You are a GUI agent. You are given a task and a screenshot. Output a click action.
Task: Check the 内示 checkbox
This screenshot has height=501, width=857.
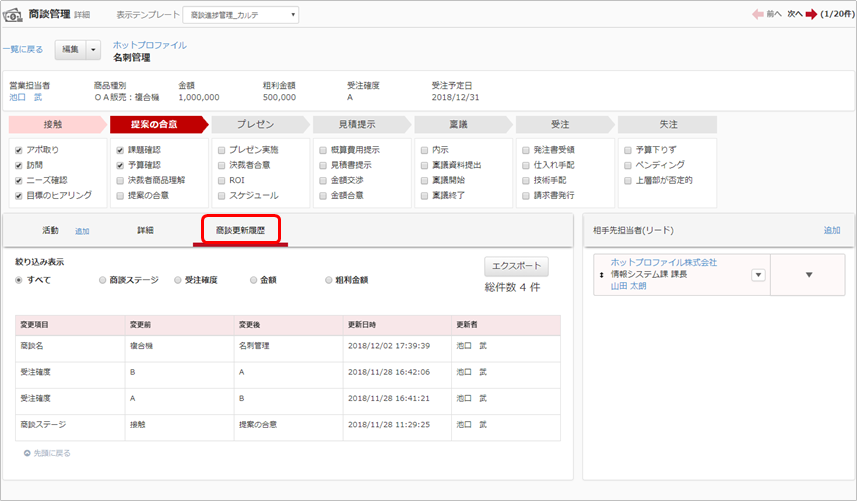[424, 150]
